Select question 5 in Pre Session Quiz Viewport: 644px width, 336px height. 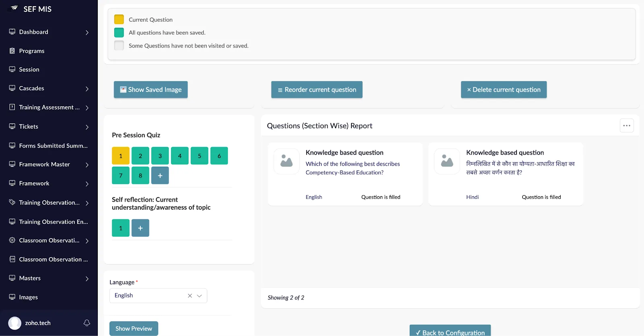[x=200, y=156]
